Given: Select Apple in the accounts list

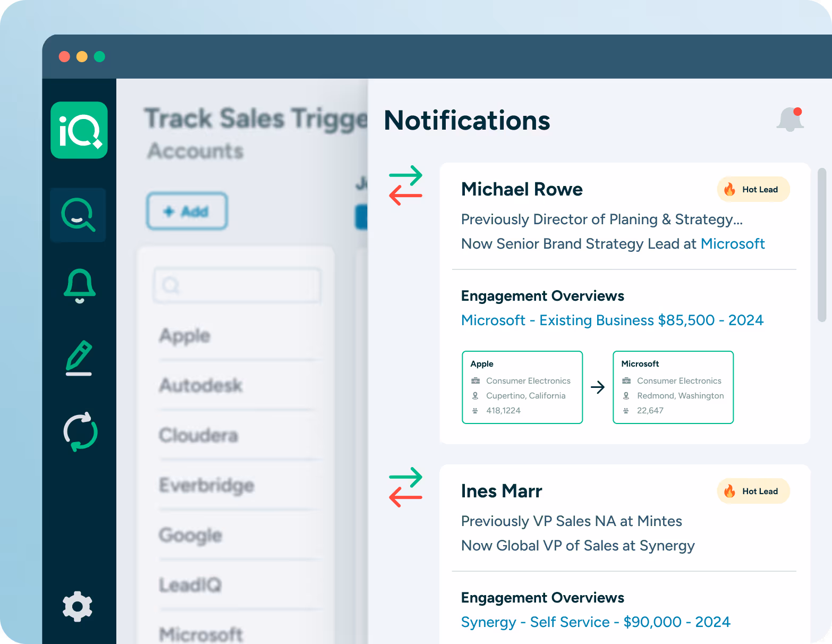Looking at the screenshot, I should [185, 335].
